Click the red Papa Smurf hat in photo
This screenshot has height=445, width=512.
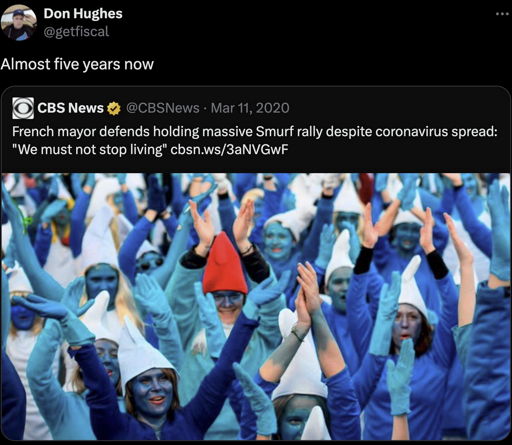click(x=224, y=264)
